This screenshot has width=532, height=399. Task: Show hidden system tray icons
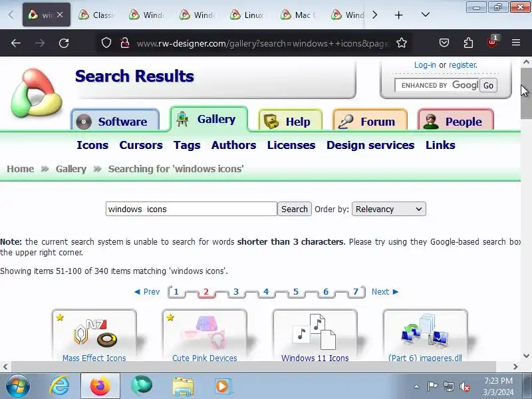click(x=416, y=386)
